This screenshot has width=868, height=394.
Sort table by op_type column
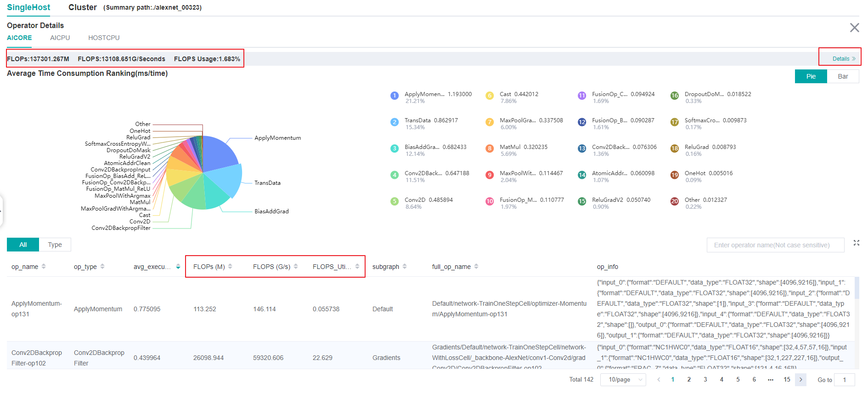coord(102,267)
